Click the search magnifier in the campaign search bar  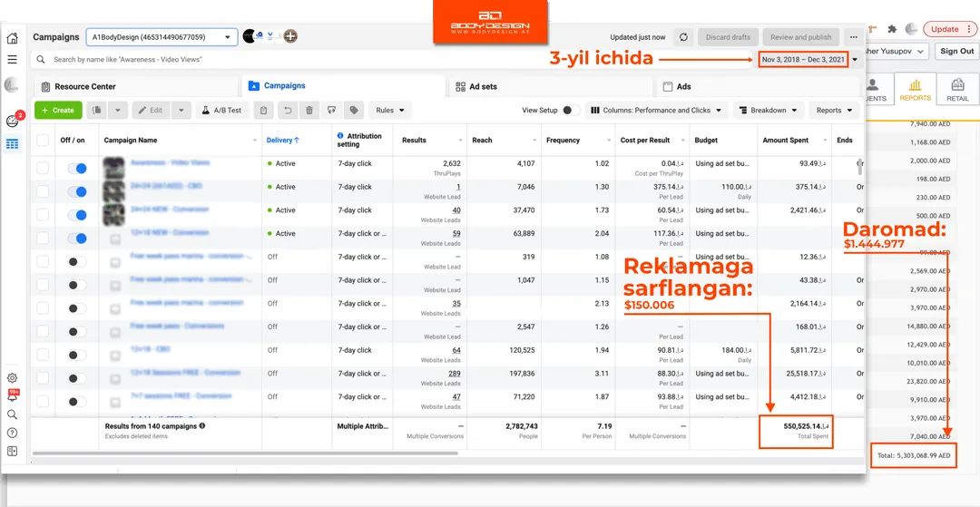tap(41, 59)
